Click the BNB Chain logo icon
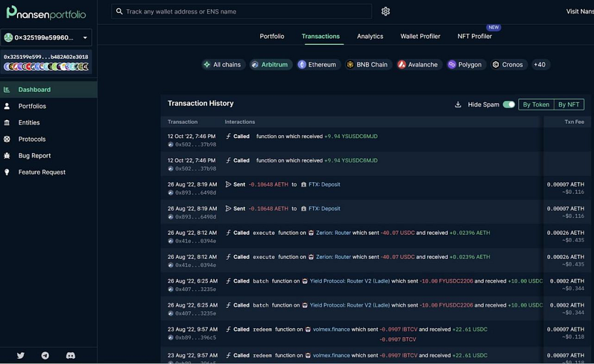 click(350, 64)
